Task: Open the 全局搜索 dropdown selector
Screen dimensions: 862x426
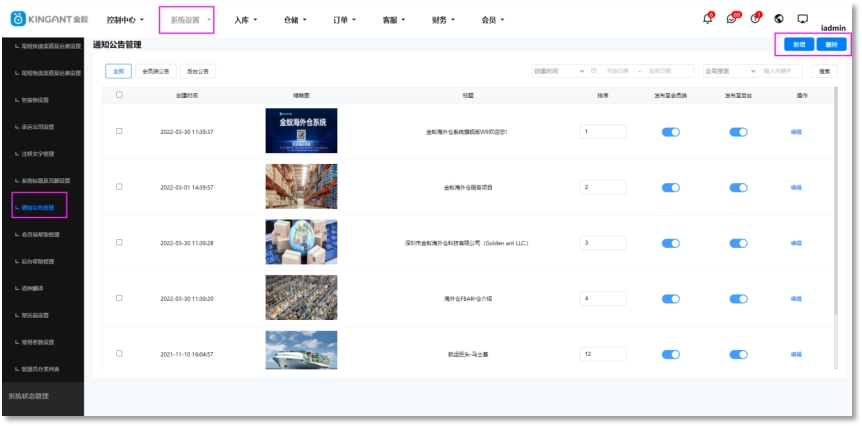Action: (729, 71)
